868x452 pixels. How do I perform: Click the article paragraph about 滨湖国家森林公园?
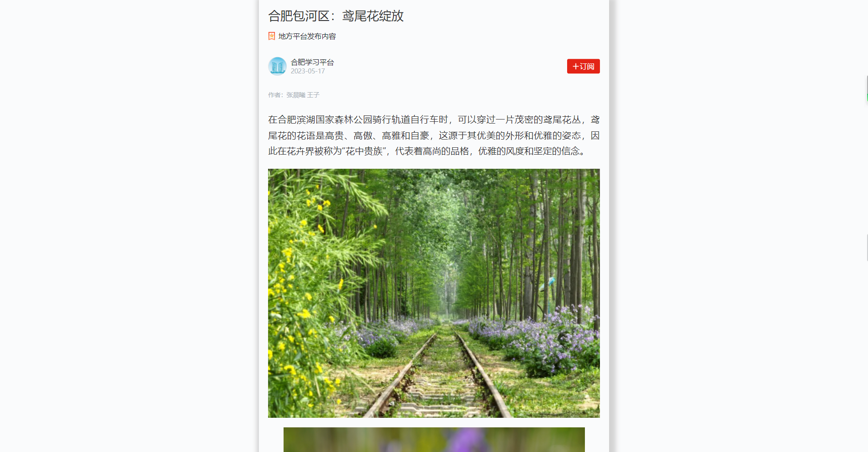click(x=434, y=135)
